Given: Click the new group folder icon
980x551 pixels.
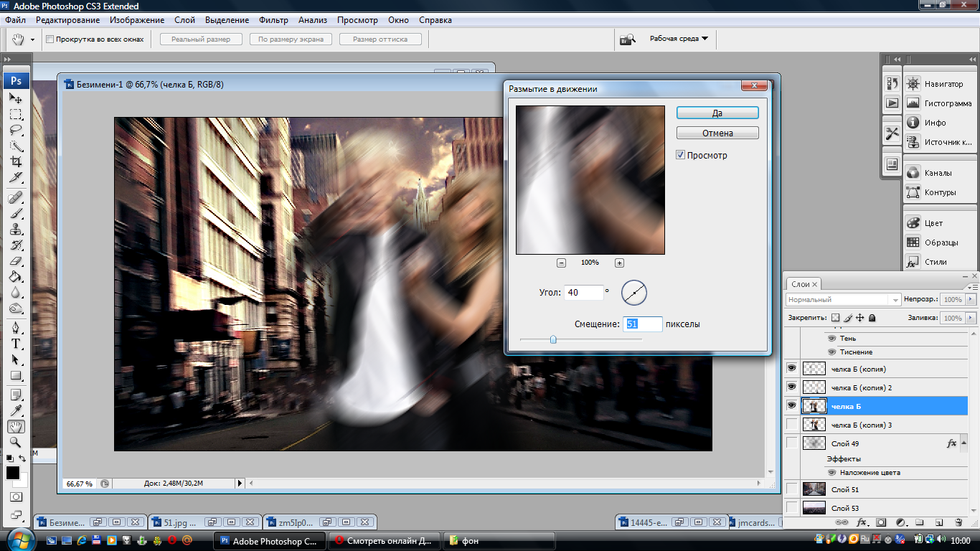Looking at the screenshot, I should pos(920,522).
